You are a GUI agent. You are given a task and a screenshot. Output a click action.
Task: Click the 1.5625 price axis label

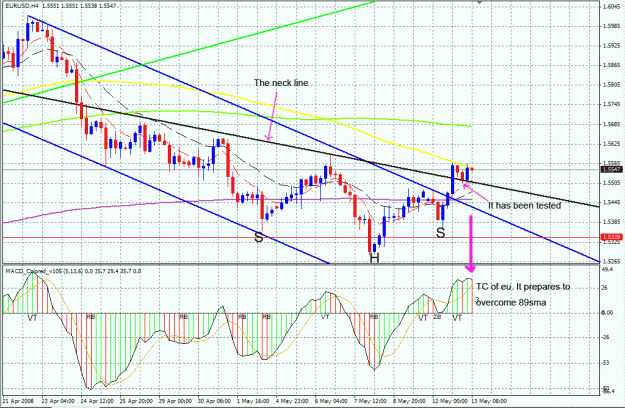click(611, 143)
